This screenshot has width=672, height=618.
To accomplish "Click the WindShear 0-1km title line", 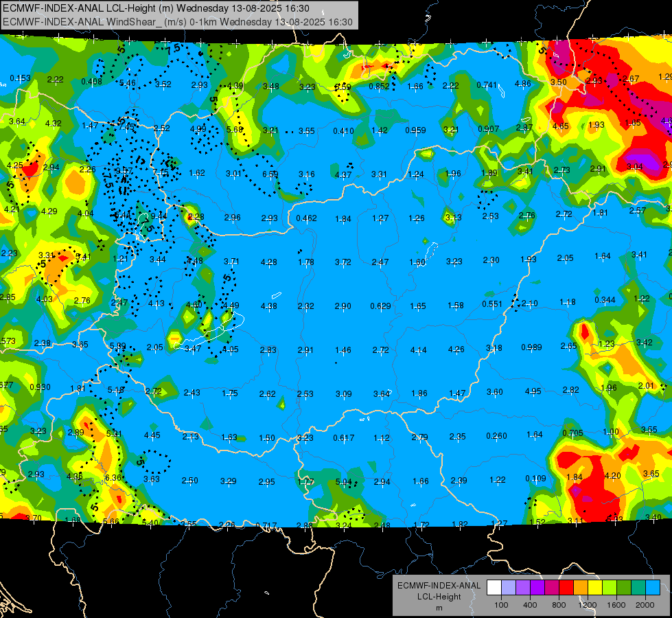I will (x=177, y=22).
